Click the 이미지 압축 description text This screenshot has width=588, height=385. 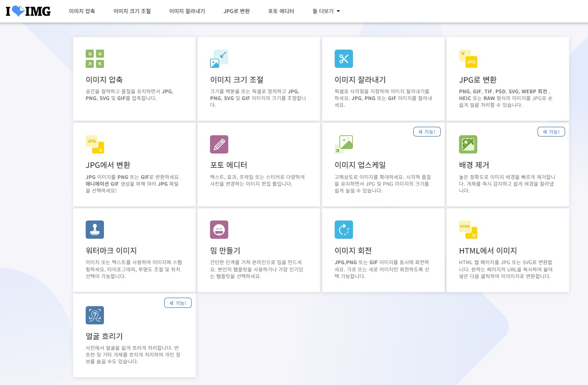(x=129, y=95)
